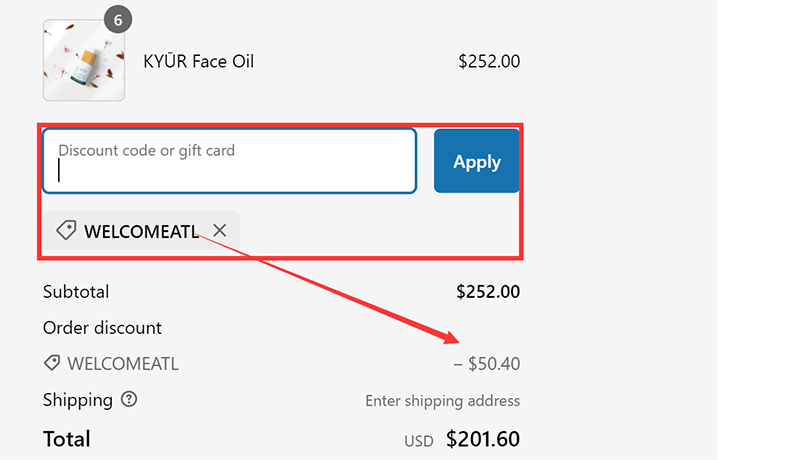
Task: Click the USD currency label
Action: click(x=418, y=441)
